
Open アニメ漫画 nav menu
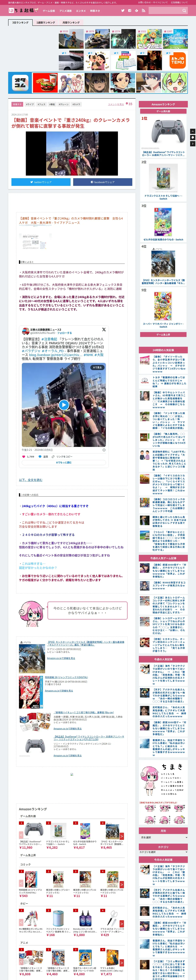point(65,11)
